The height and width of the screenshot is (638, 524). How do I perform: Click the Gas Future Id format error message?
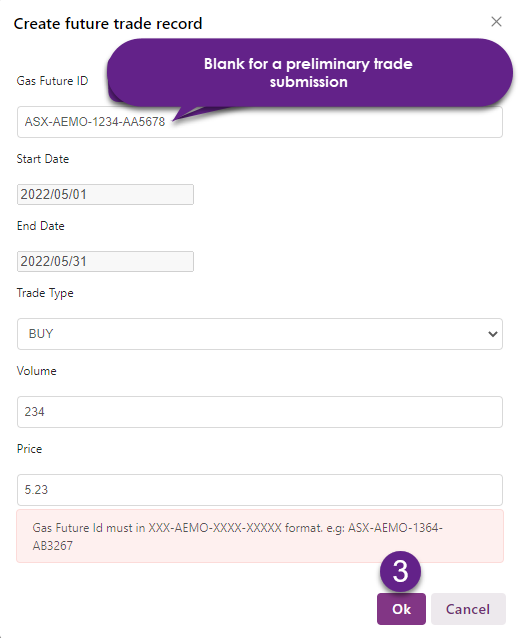(260, 536)
